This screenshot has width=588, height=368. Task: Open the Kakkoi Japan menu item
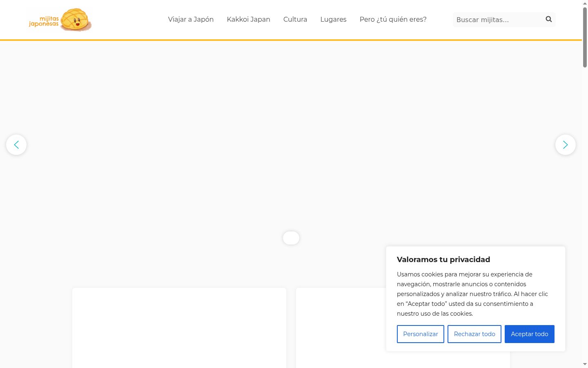pyautogui.click(x=248, y=20)
